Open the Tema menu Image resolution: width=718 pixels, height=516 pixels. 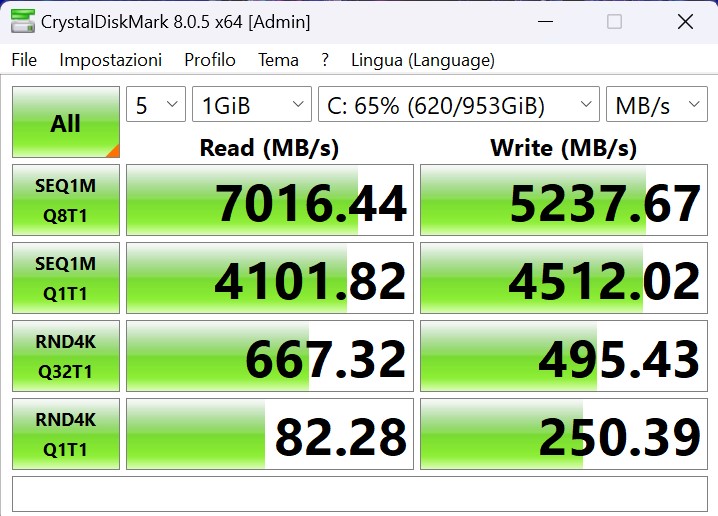point(278,60)
